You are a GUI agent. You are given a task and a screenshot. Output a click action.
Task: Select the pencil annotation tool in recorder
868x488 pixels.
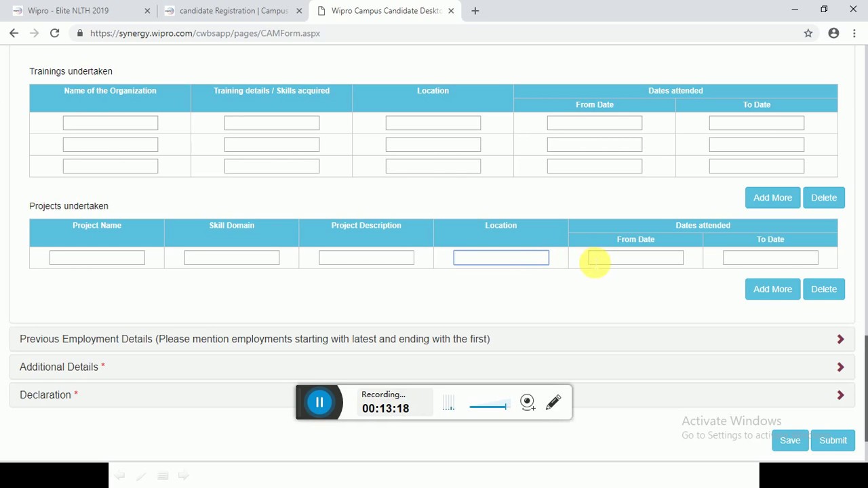coord(553,402)
